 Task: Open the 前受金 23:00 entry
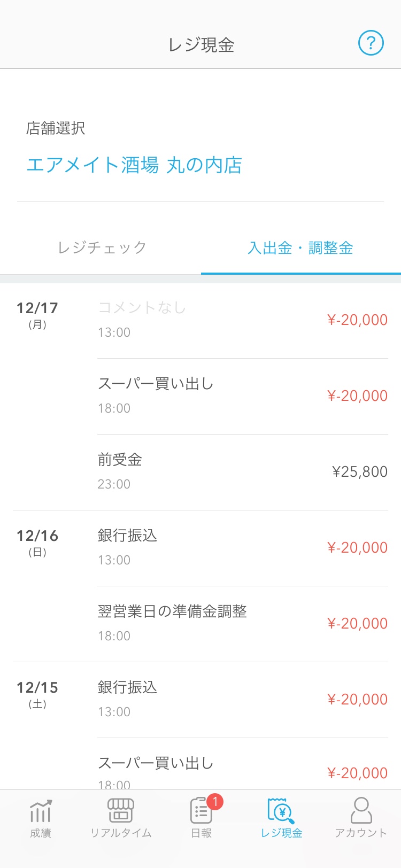243,472
